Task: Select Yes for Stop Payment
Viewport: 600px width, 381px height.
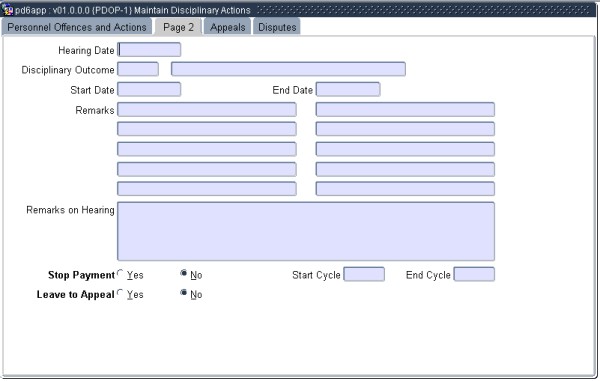Action: [x=121, y=274]
